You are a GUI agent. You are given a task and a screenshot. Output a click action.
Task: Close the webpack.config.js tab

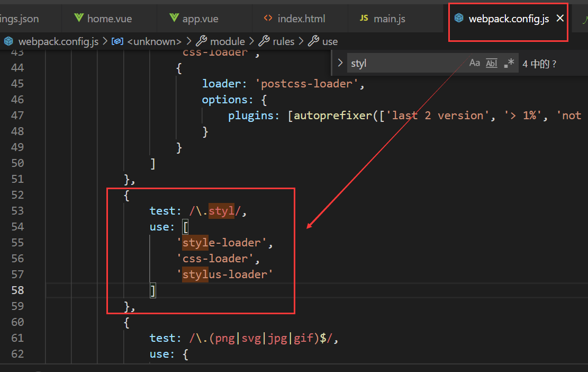[x=560, y=18]
